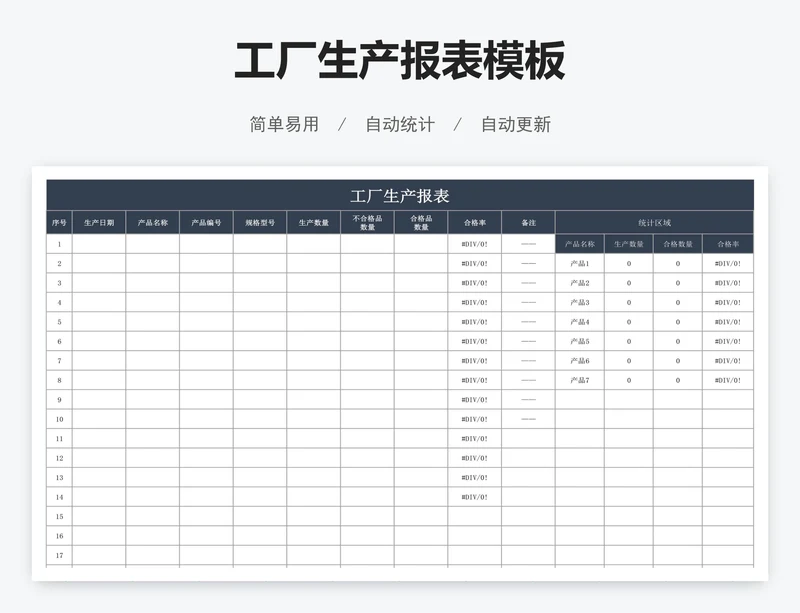Click main table 合格率 #DIV/0! in row 1

coord(474,244)
